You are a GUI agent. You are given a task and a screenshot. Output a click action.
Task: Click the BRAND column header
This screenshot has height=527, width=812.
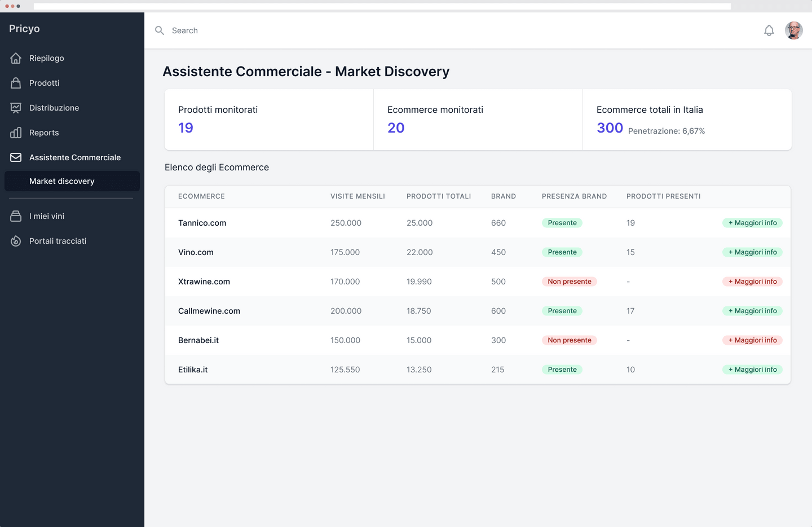504,196
